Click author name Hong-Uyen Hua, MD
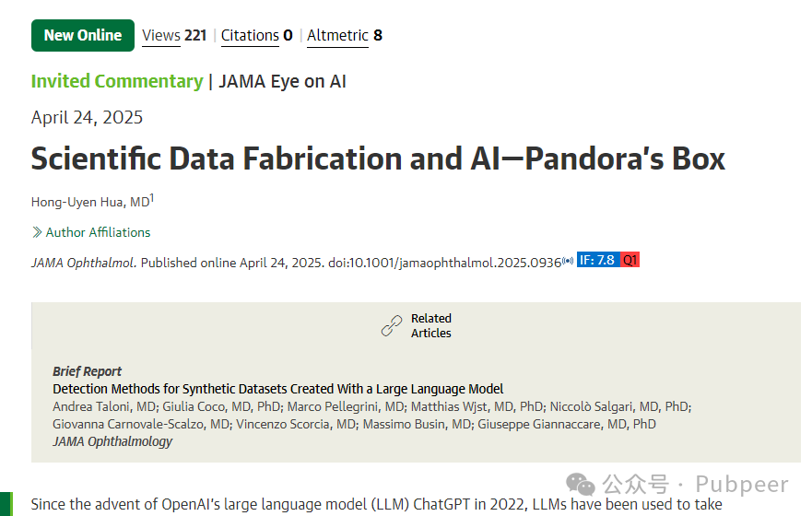The height and width of the screenshot is (516, 812). point(90,202)
